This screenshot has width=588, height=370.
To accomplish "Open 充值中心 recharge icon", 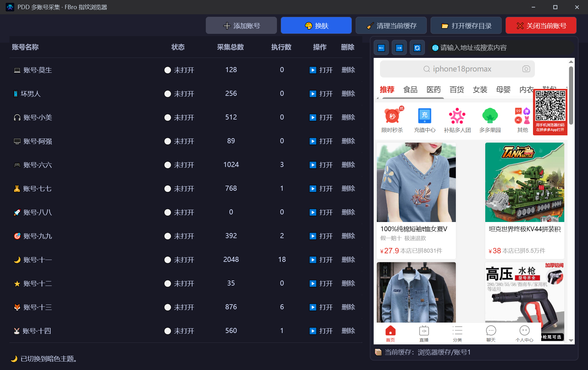I will coord(425,116).
